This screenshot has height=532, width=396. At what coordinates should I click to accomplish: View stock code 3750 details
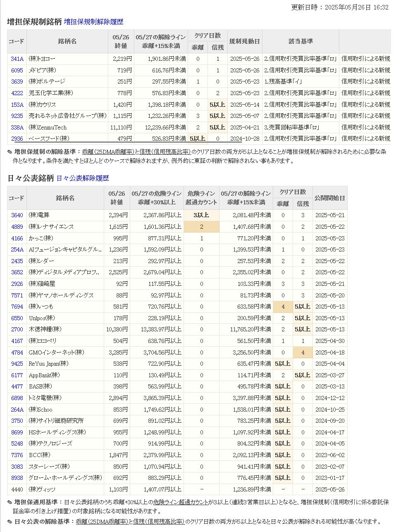pos(17,421)
